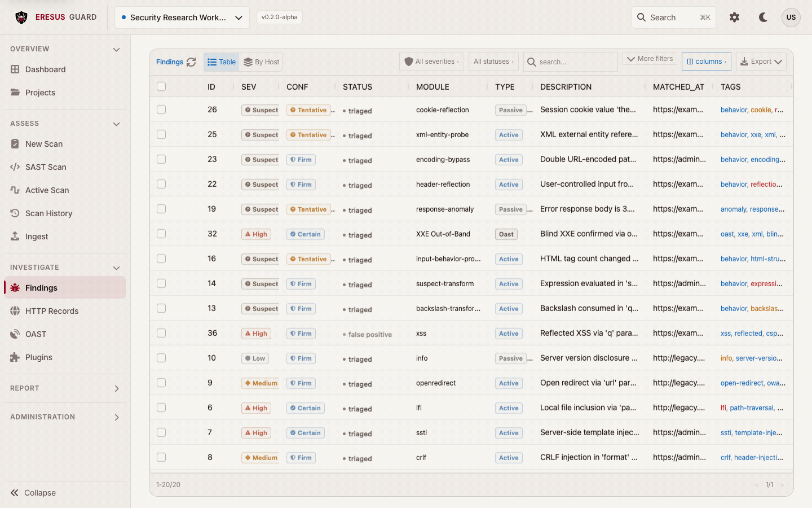Select Findings in the sidebar
812x508 pixels.
click(x=65, y=288)
